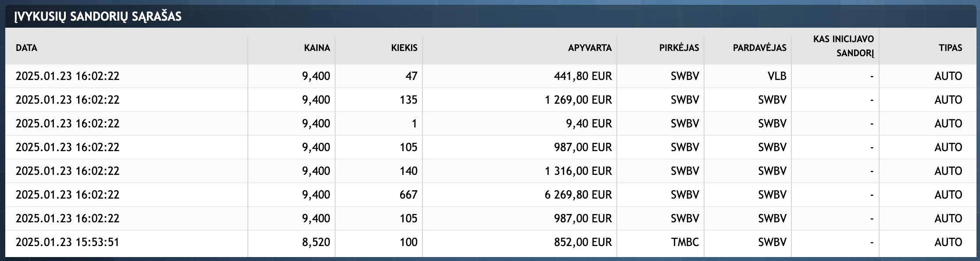
Task: Click the TIPAS column header
Action: pyautogui.click(x=950, y=48)
